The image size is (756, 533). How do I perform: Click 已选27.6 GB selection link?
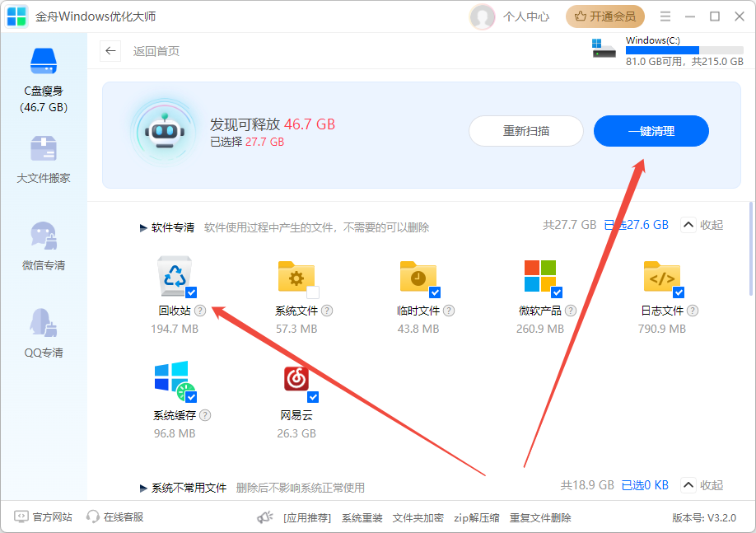point(637,225)
